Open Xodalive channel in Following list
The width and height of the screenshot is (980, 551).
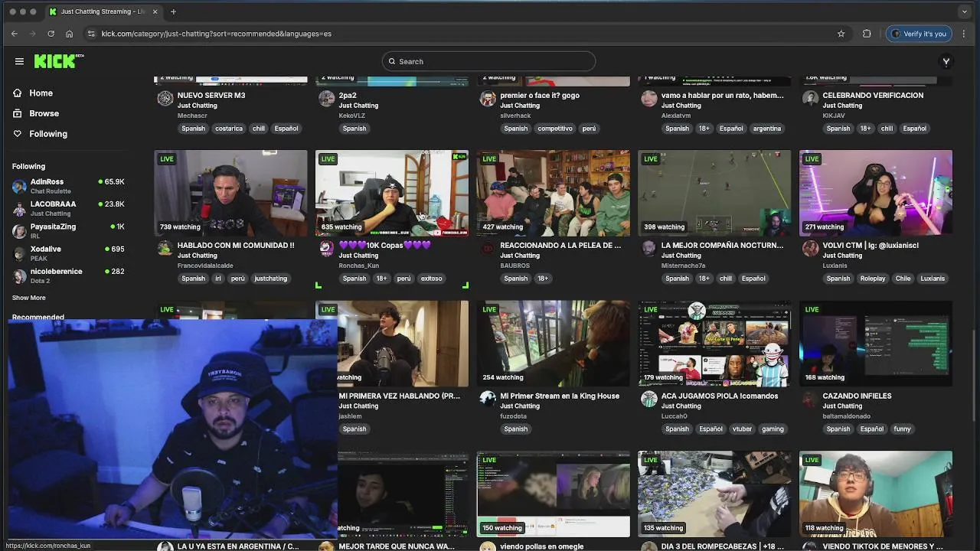click(68, 253)
